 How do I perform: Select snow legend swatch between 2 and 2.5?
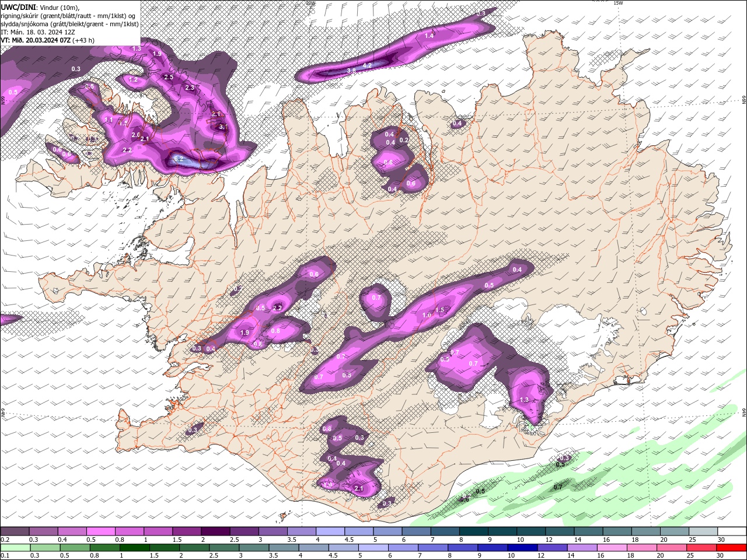pos(215,531)
